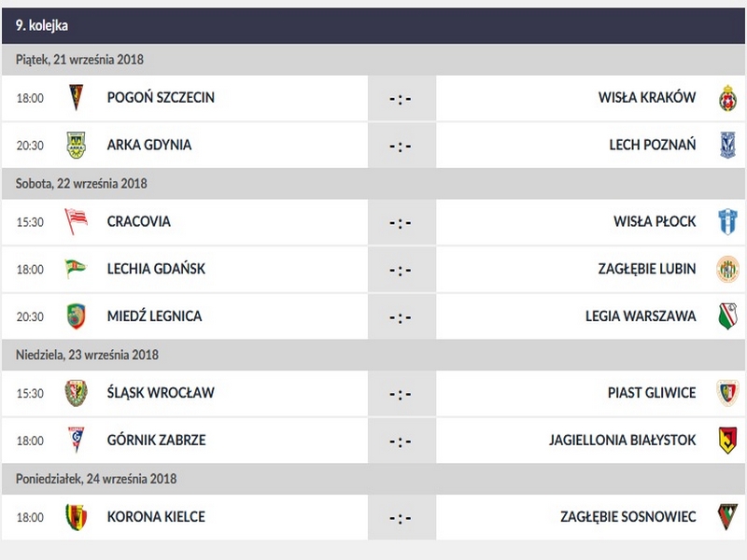
Task: Click the Górnik Zabrze club crest
Action: 76,441
